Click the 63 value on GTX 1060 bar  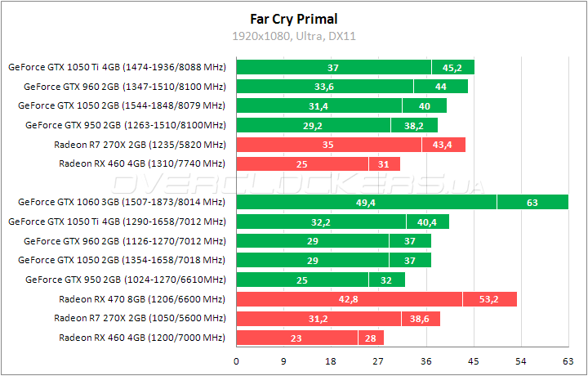tap(532, 202)
